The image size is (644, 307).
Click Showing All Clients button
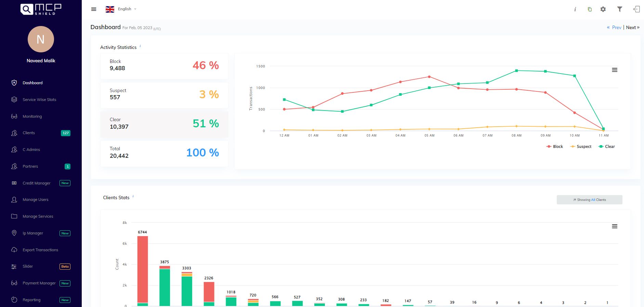point(590,200)
